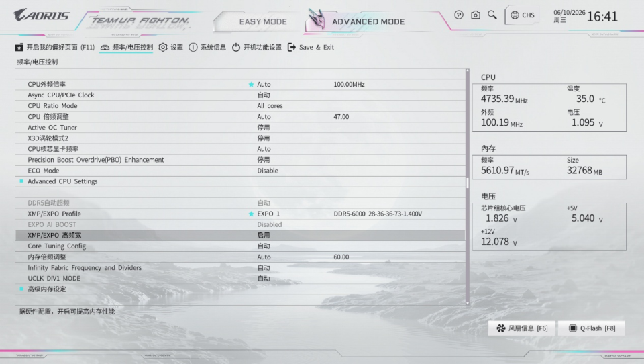Open Core Tuning Config 自动 option
This screenshot has height=364, width=644.
[264, 246]
